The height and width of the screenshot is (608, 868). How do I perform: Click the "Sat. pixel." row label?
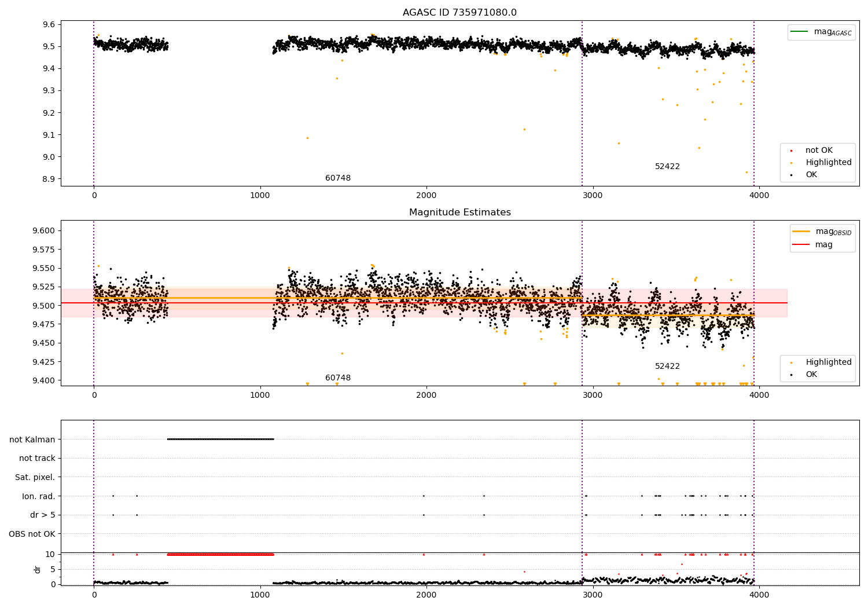[x=35, y=477]
